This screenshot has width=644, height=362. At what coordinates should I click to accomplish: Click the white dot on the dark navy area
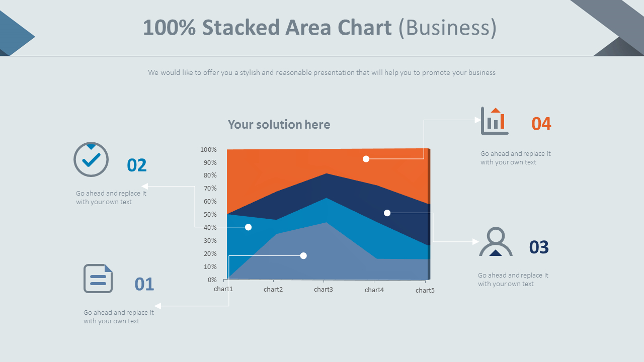click(387, 213)
